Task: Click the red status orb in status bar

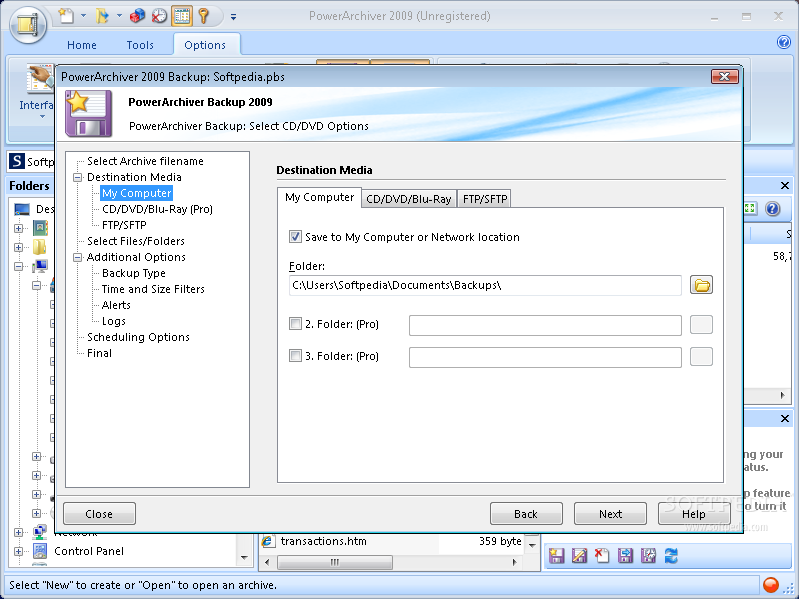Action: (x=770, y=584)
